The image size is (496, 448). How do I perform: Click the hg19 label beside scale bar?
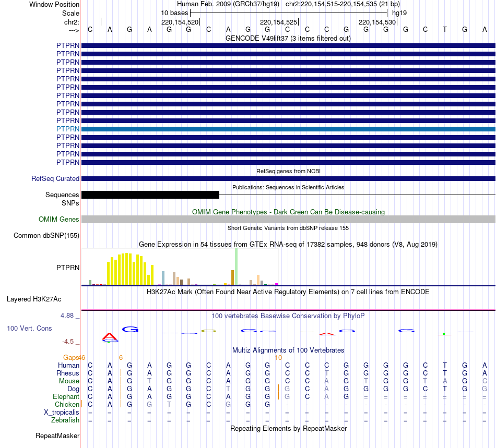(x=399, y=13)
